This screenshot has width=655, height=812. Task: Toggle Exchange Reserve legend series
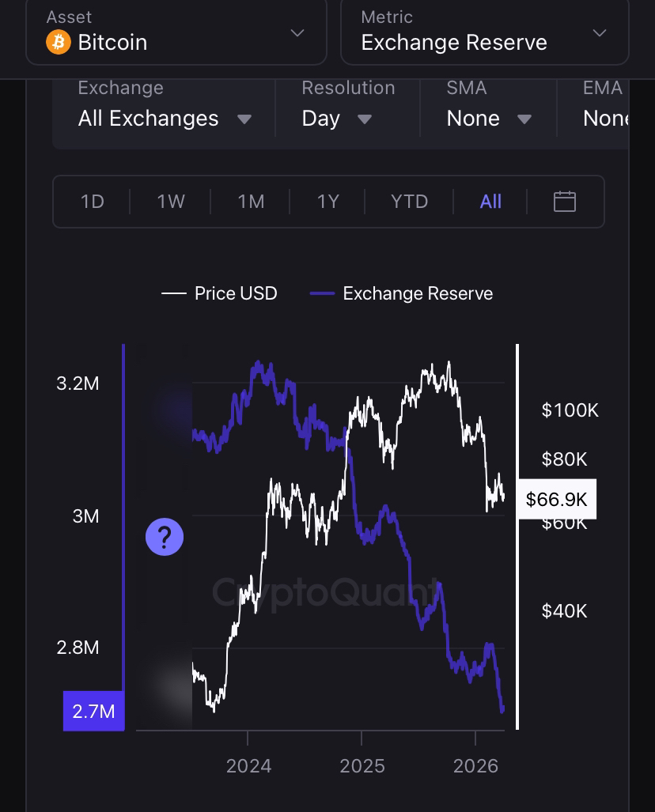pos(401,293)
